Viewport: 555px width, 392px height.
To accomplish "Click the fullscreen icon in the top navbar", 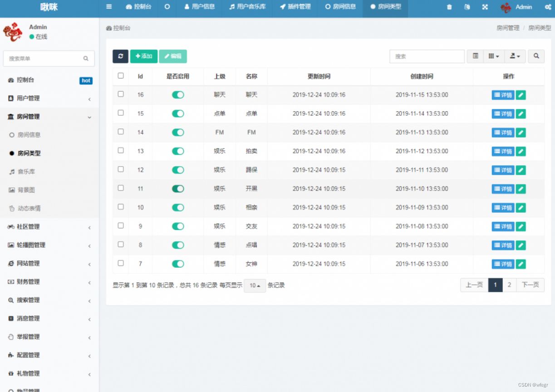I will (485, 7).
